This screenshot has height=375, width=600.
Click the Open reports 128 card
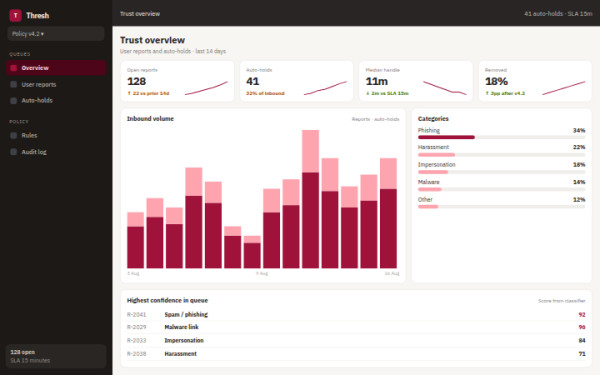click(177, 81)
